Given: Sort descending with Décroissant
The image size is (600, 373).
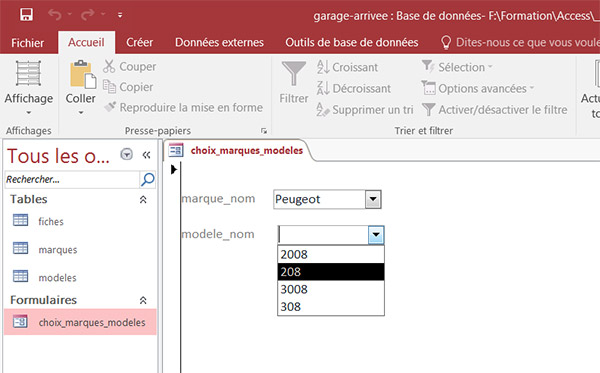Looking at the screenshot, I should [x=354, y=88].
